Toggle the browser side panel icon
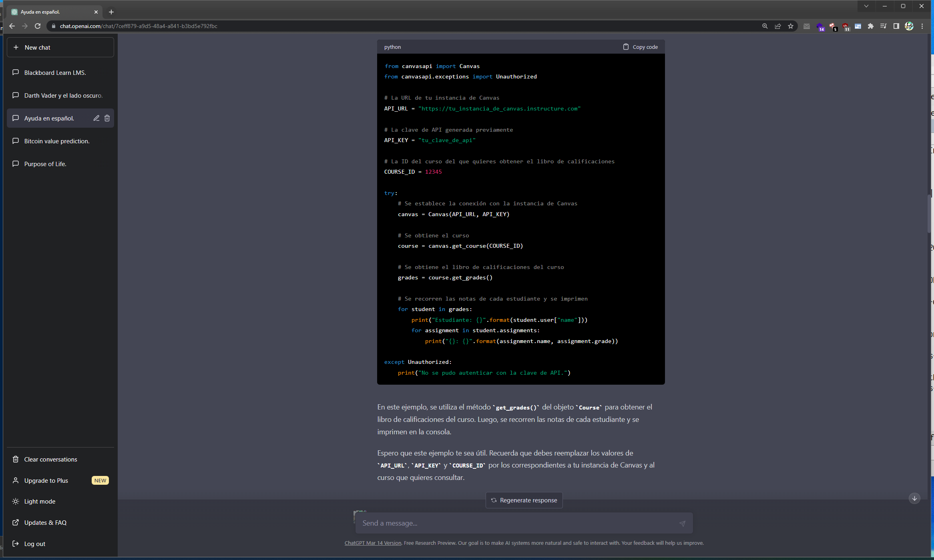The width and height of the screenshot is (934, 560). pos(896,26)
